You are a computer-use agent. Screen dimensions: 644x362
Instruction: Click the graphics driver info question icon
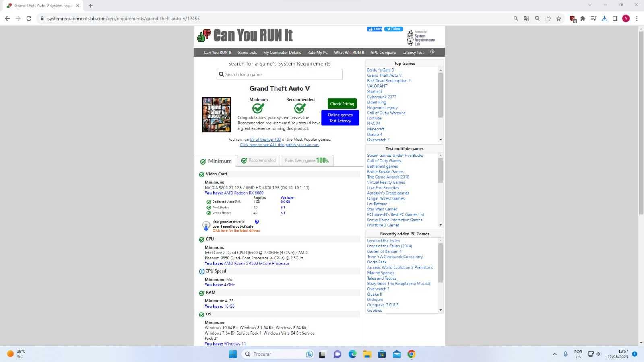[257, 222]
